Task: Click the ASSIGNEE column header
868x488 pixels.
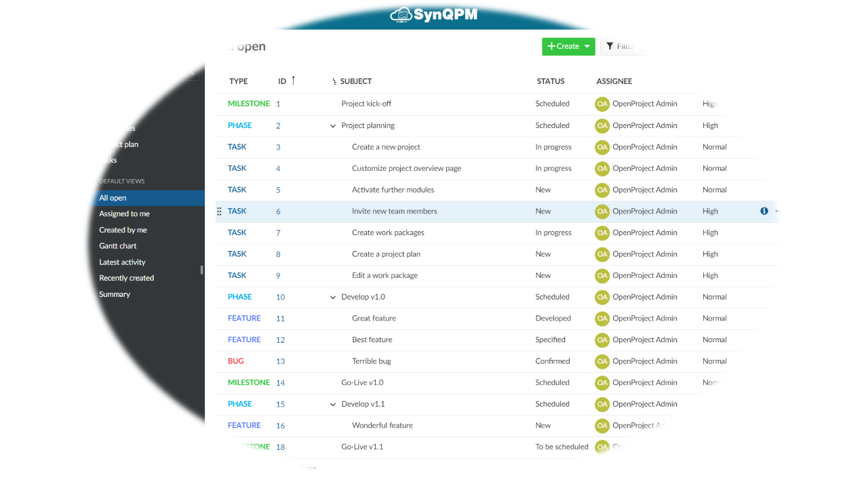Action: 614,81
